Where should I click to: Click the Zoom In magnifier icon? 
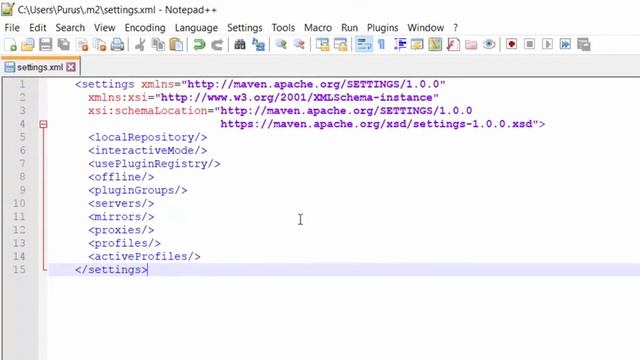(281, 44)
